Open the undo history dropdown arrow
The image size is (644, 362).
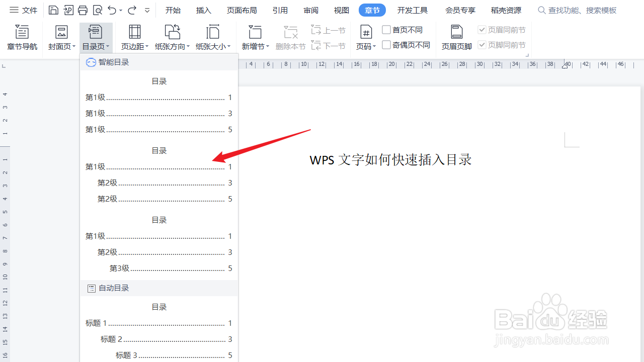coord(121,11)
